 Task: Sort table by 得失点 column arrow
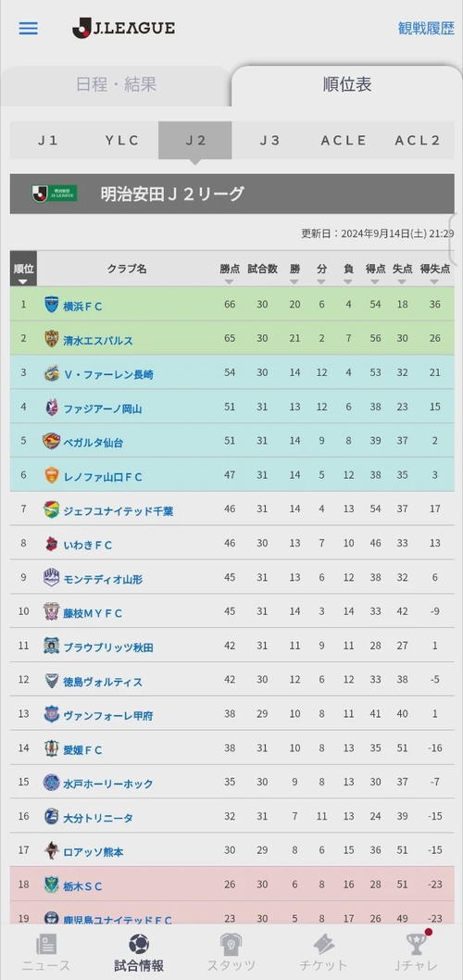[435, 283]
